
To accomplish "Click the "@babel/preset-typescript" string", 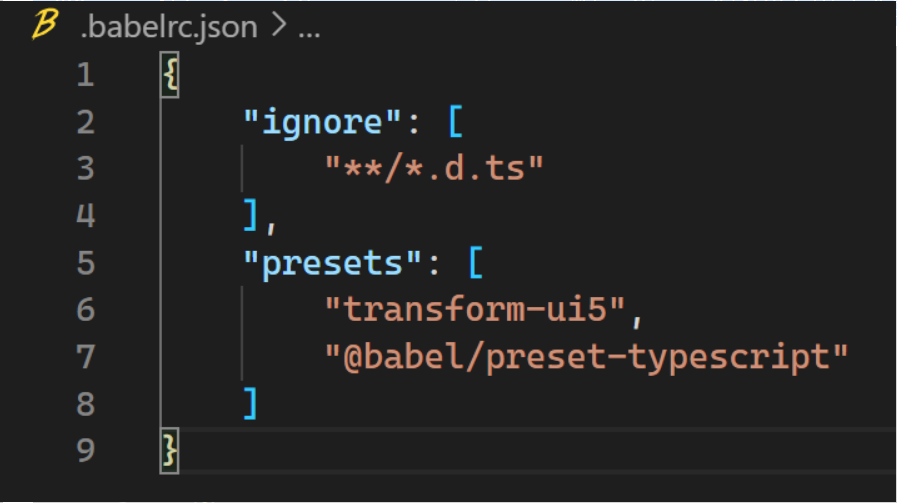I will 586,356.
